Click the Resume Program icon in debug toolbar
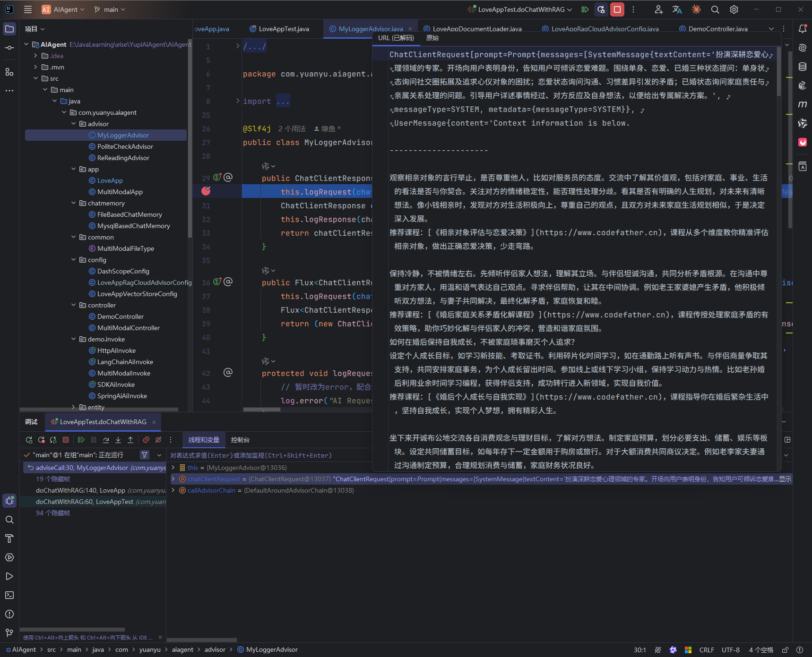 point(81,440)
